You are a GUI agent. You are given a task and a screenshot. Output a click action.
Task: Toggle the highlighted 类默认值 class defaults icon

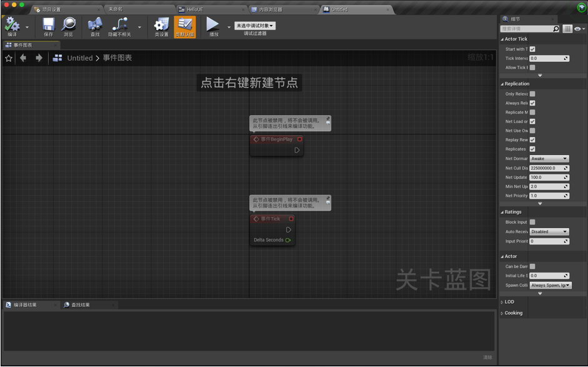pyautogui.click(x=185, y=27)
